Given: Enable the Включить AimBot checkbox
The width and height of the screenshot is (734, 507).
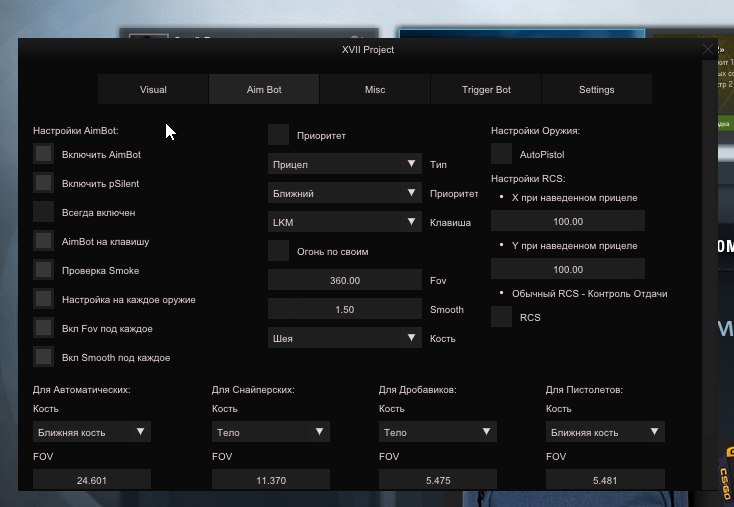Looking at the screenshot, I should pos(44,154).
